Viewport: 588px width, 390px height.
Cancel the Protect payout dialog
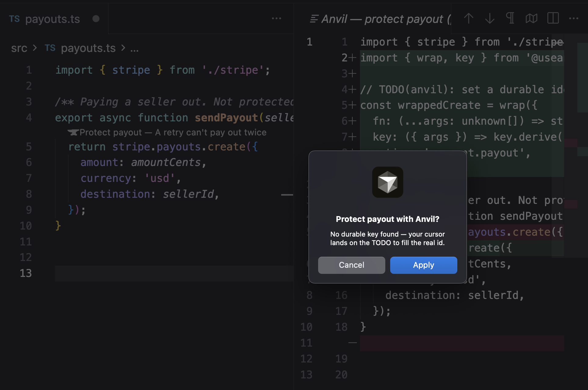[351, 265]
